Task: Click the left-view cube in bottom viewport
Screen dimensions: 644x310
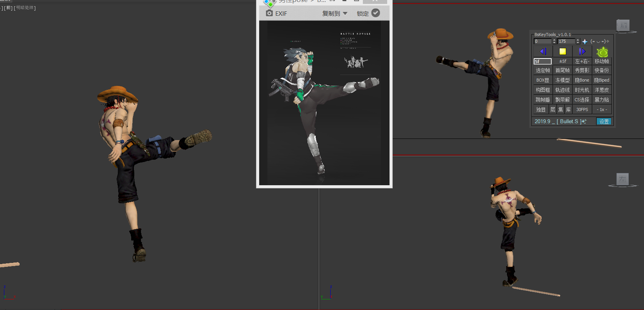Action: click(622, 179)
